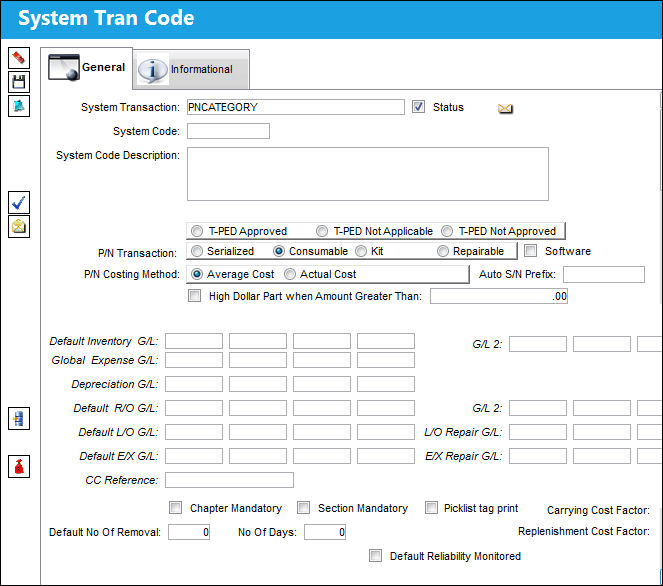Choose Kit P/N transaction type

pyautogui.click(x=361, y=251)
